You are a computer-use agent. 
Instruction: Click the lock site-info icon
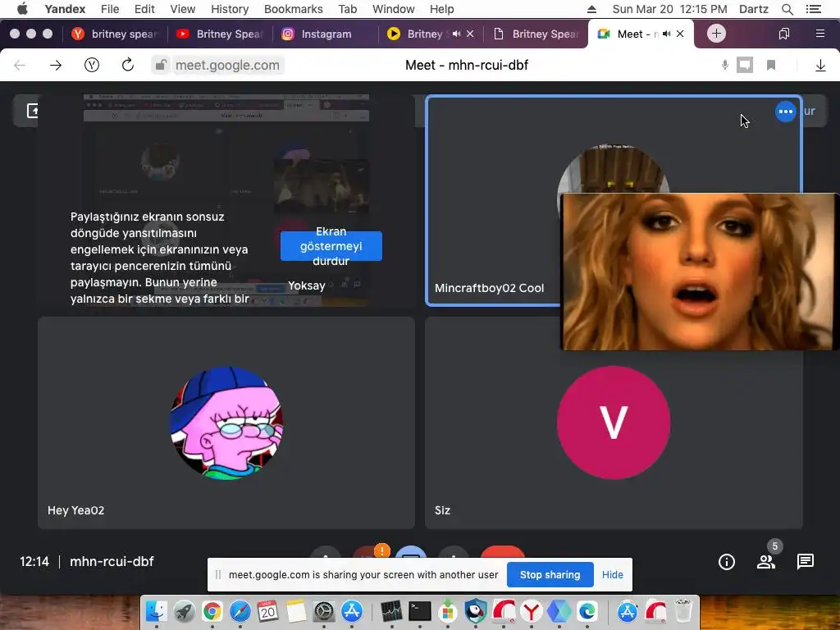160,66
